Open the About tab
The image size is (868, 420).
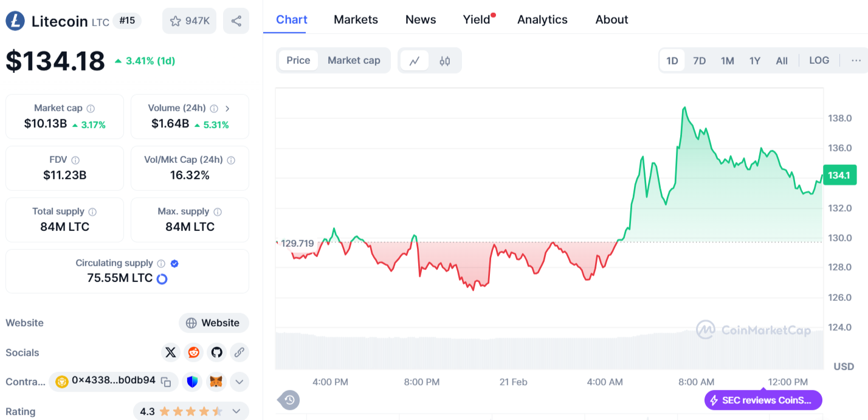click(611, 19)
